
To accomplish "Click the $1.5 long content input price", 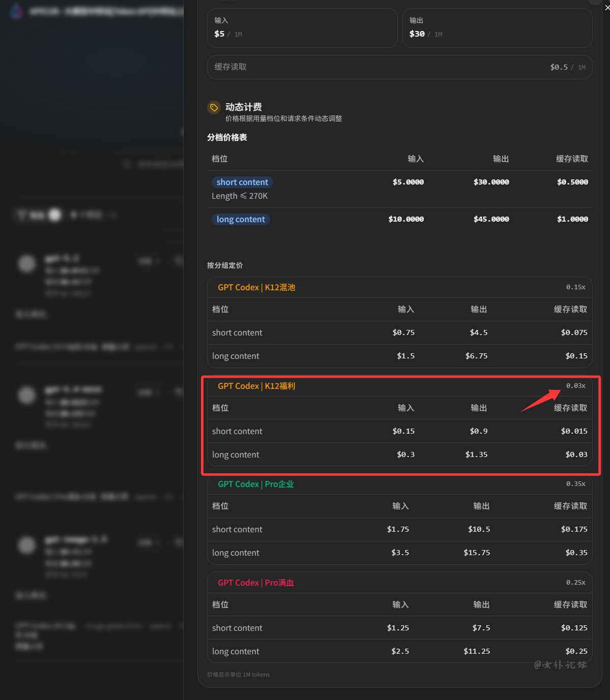I will point(405,356).
